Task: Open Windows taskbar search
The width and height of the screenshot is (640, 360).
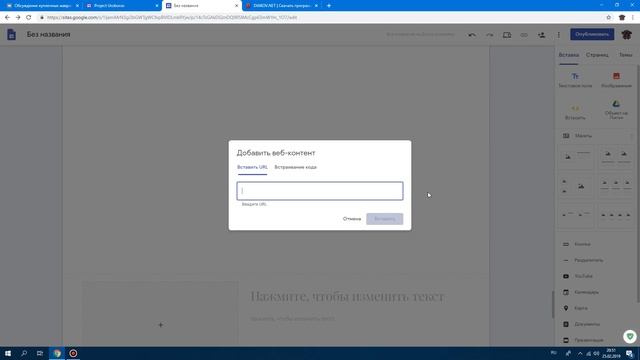Action: tap(24, 353)
